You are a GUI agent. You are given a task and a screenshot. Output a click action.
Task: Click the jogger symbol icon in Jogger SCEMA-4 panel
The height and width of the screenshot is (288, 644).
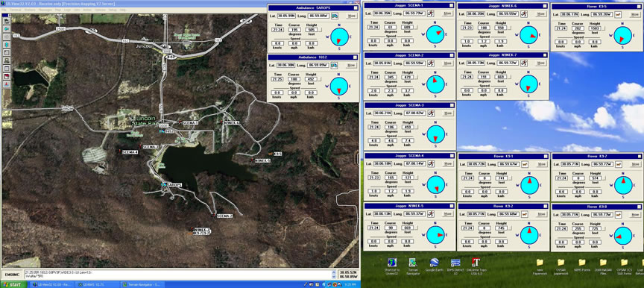pyautogui.click(x=432, y=163)
